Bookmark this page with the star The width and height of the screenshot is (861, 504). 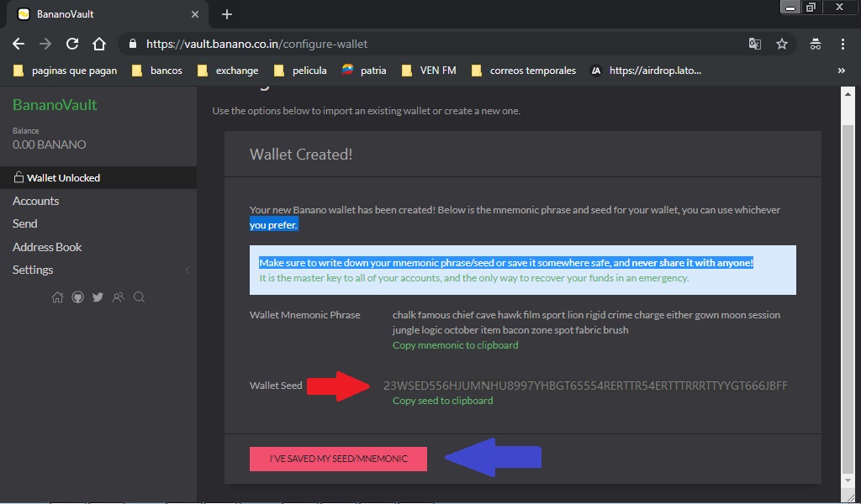point(782,44)
